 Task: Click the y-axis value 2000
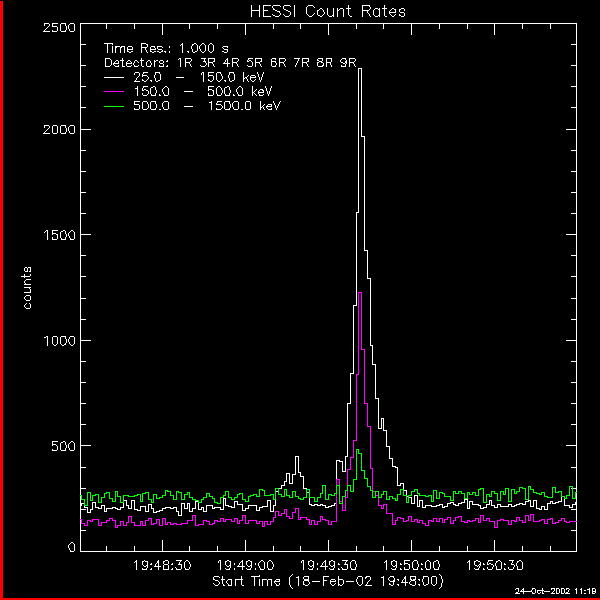click(59, 129)
